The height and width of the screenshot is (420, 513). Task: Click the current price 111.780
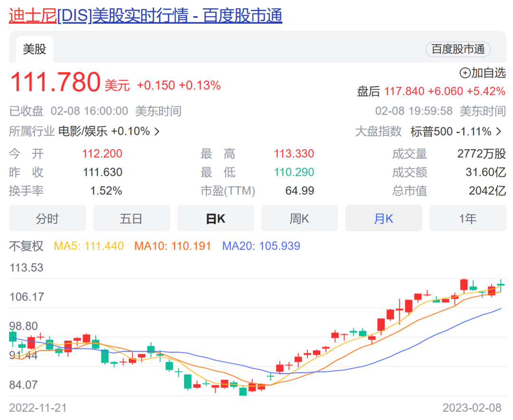pyautogui.click(x=55, y=82)
